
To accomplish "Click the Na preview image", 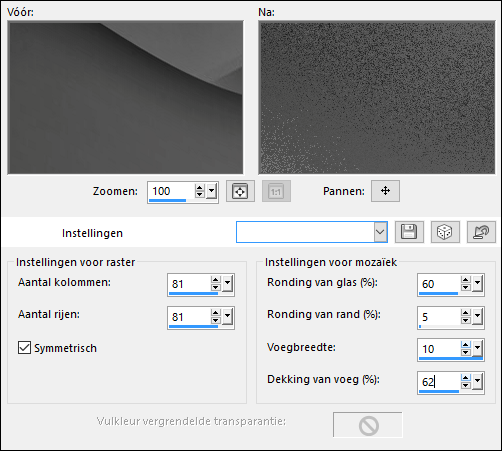I will (377, 98).
